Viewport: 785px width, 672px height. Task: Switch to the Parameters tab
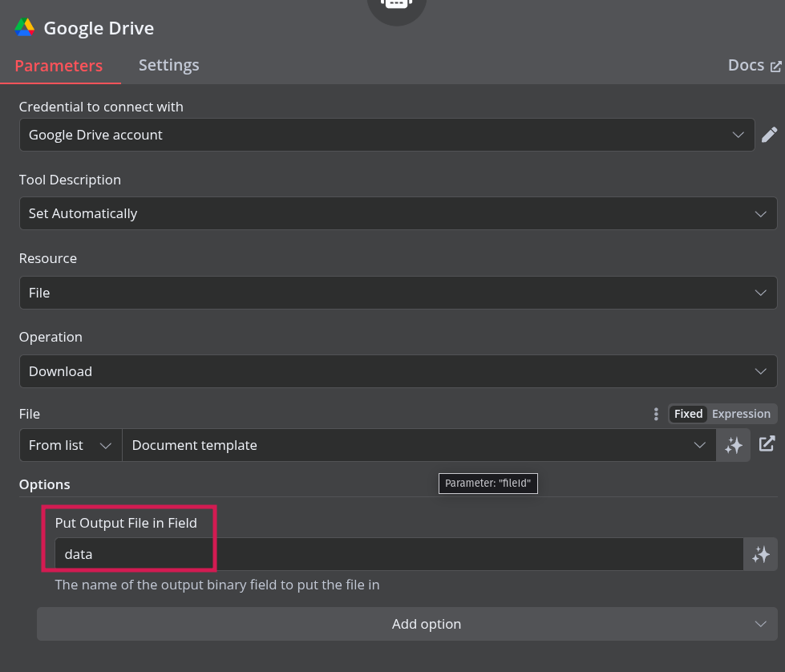[x=59, y=66]
